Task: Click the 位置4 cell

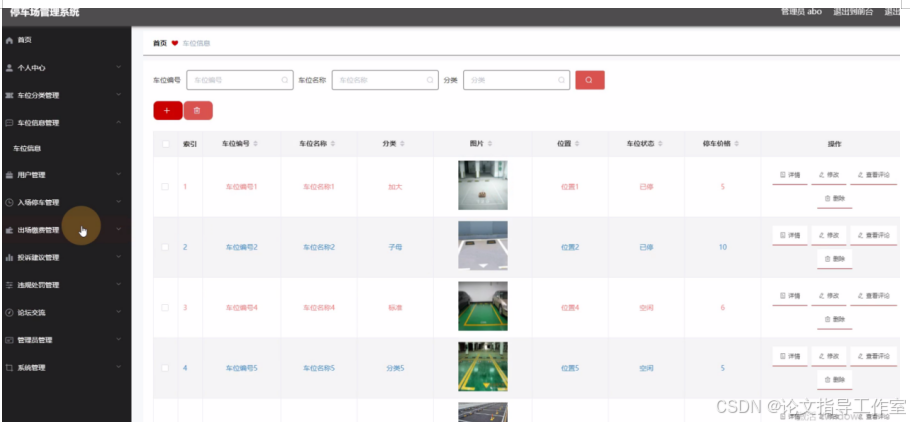Action: point(570,308)
